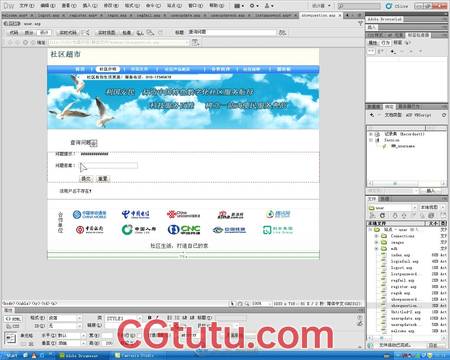Expand the images folder in the files panel

pyautogui.click(x=376, y=242)
